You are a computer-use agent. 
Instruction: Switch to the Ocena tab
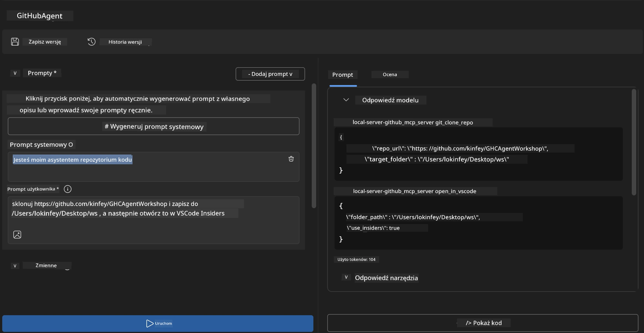click(x=390, y=74)
